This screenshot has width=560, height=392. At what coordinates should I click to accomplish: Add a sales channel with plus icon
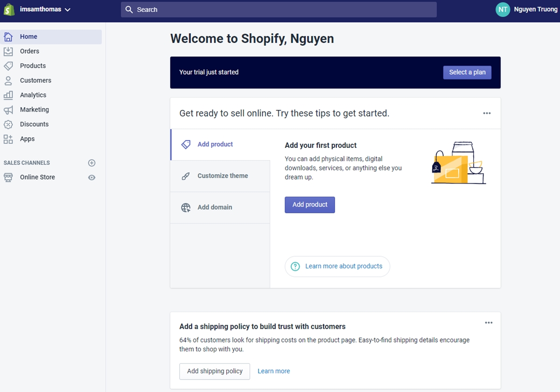pyautogui.click(x=92, y=163)
